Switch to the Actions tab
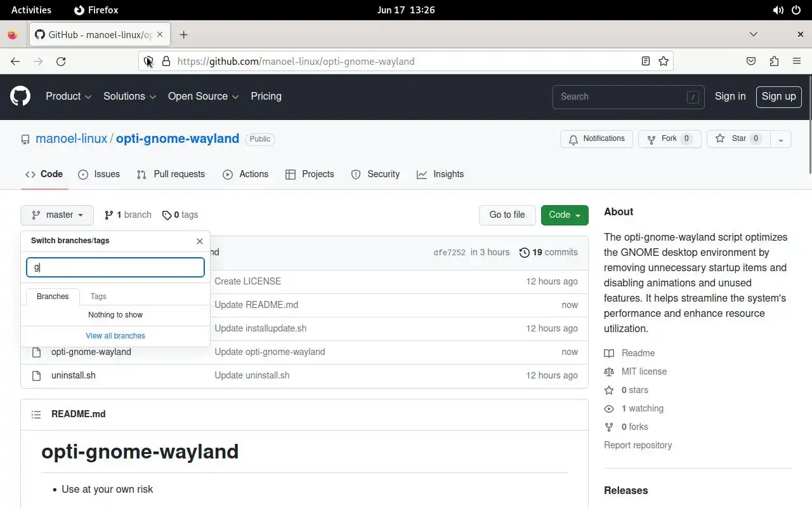The width and height of the screenshot is (812, 508). (x=246, y=174)
